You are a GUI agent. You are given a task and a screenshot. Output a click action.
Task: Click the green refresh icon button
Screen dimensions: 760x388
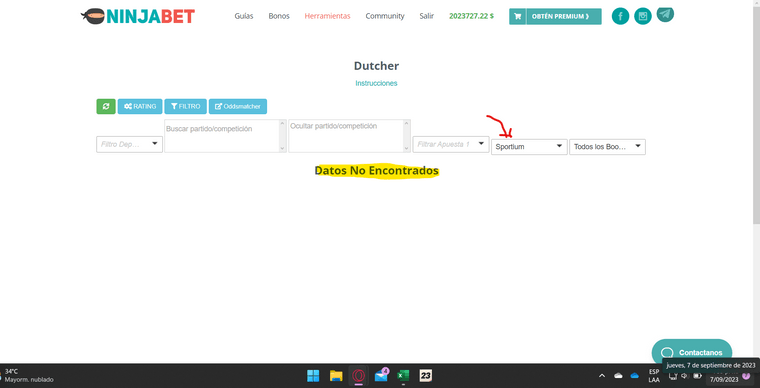coord(106,107)
